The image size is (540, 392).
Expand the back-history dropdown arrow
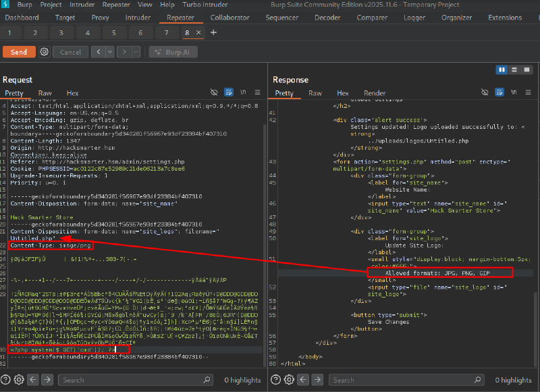tap(110, 52)
